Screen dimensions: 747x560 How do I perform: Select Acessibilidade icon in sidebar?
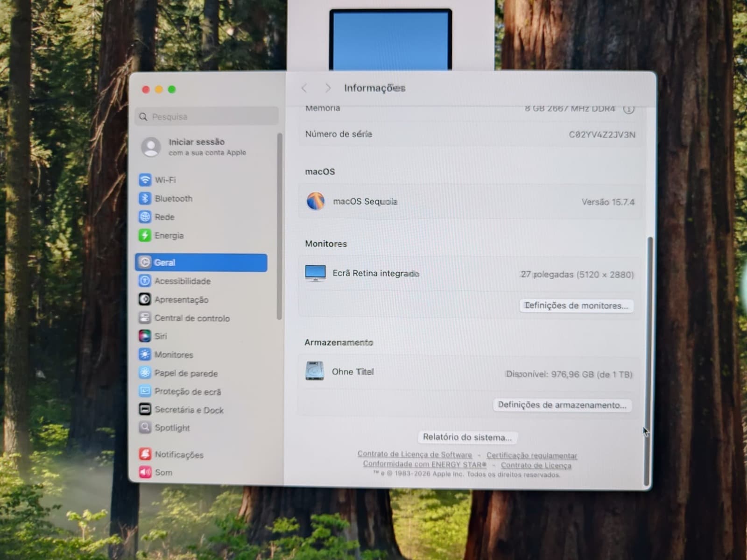145,281
